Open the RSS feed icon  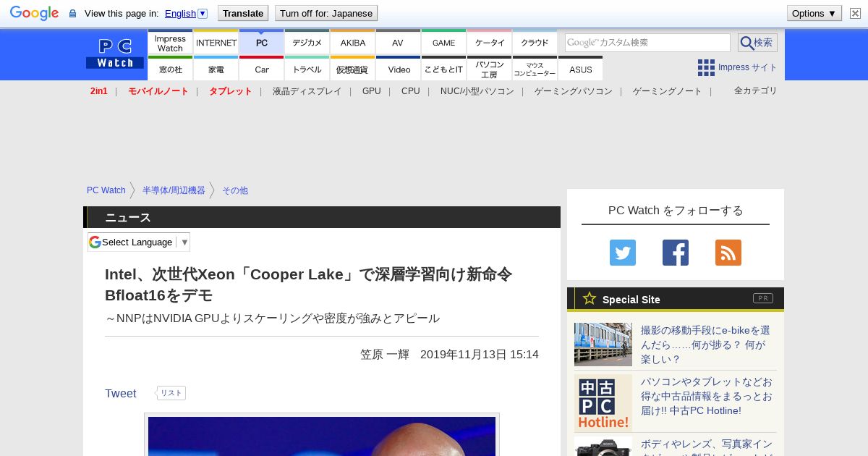728,253
